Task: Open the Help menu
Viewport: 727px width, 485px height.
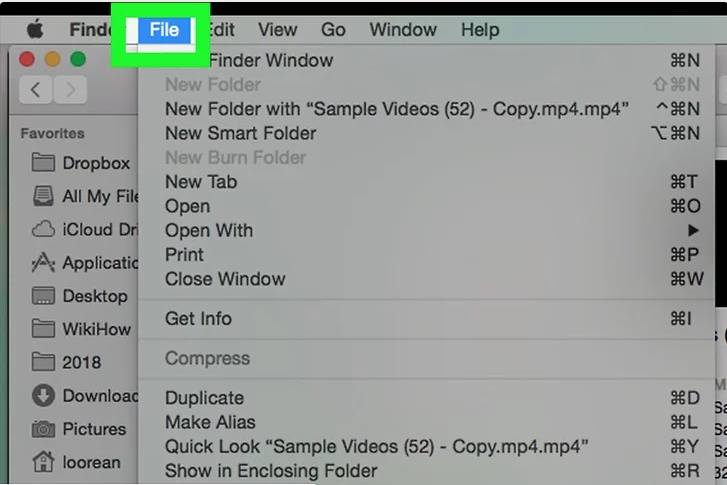Action: click(x=480, y=30)
